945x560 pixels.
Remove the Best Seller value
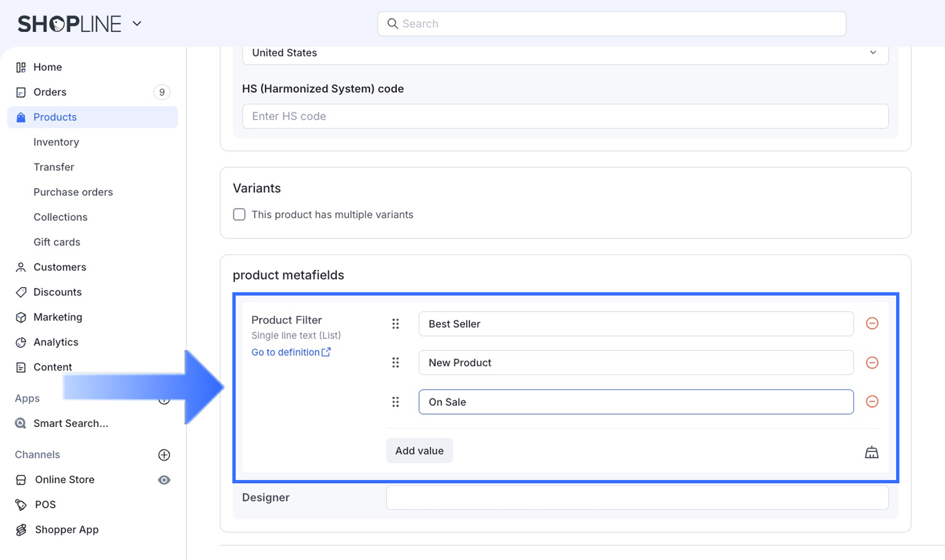tap(872, 323)
